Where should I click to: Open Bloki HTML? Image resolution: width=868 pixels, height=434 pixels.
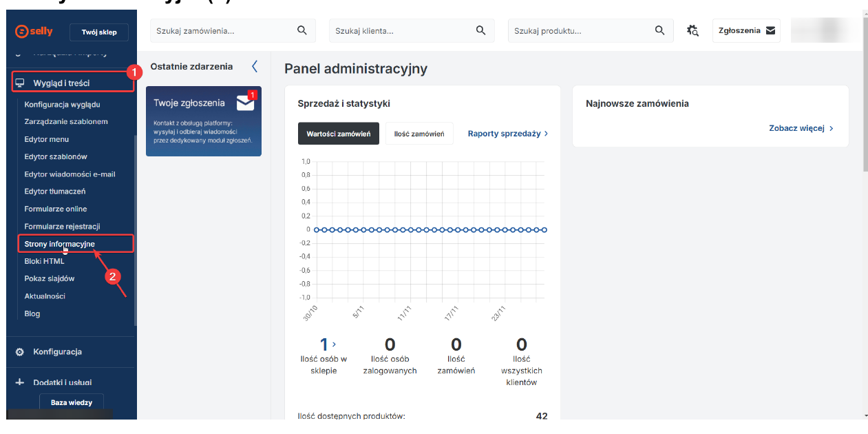click(44, 261)
